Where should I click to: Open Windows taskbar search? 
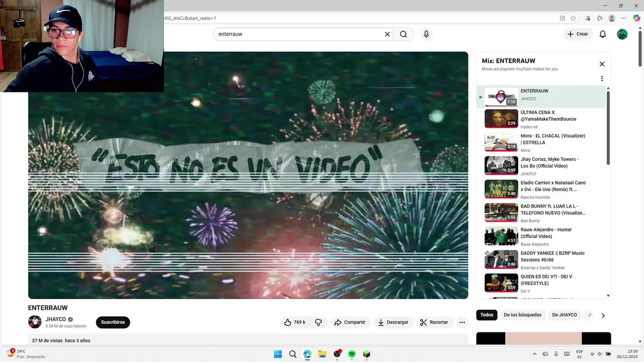pos(293,354)
